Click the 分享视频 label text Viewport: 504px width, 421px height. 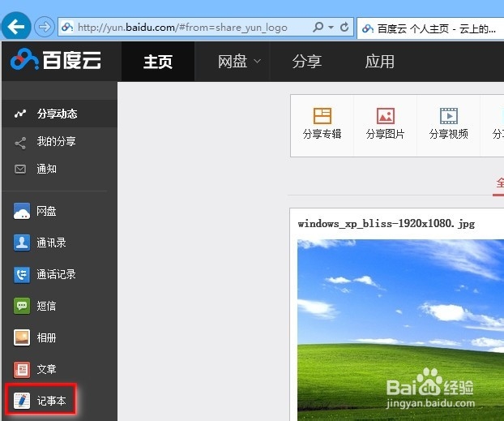(449, 134)
